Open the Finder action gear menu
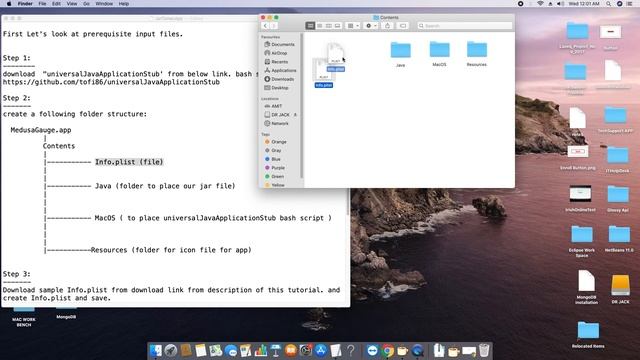The height and width of the screenshot is (360, 640). click(371, 26)
